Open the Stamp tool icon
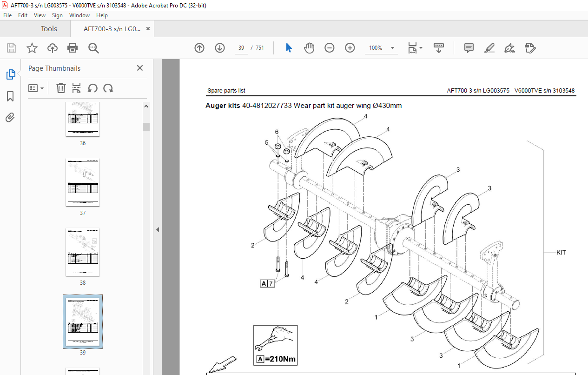 [x=530, y=48]
